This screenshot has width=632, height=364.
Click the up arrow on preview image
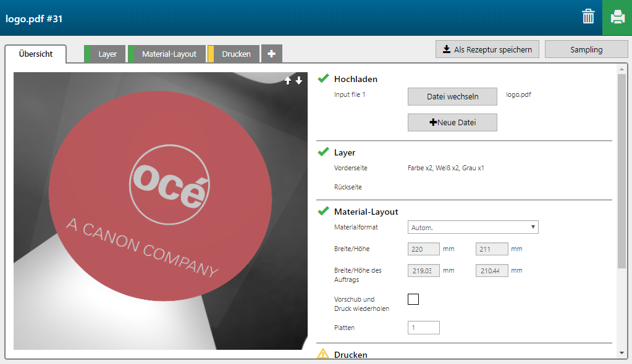click(288, 81)
